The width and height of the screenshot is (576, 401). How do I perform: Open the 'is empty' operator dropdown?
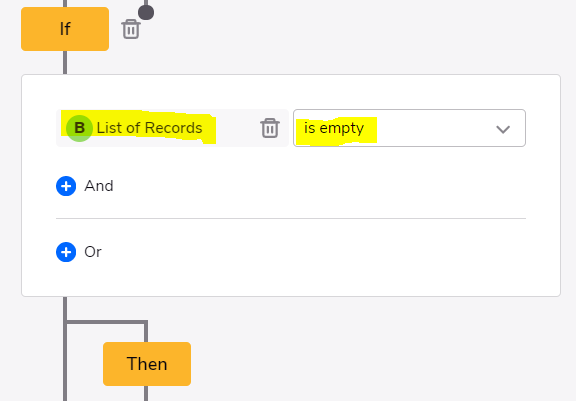(x=409, y=128)
